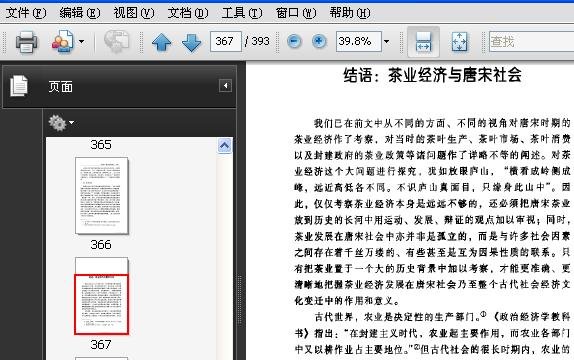Viewport: 574px width, 360px height.
Task: Zoom out with the minus button
Action: [x=294, y=41]
